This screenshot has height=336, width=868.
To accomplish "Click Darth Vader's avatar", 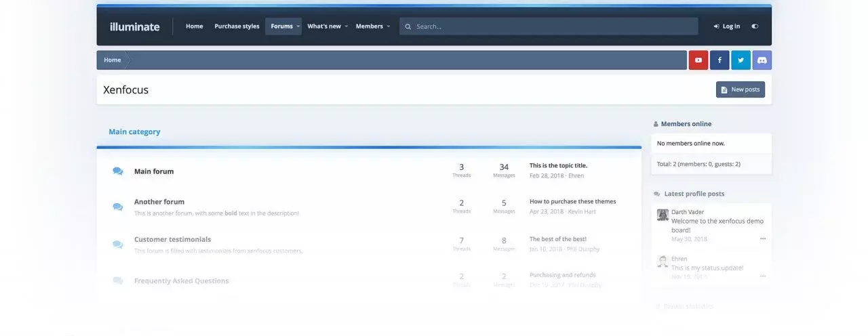I will [663, 215].
